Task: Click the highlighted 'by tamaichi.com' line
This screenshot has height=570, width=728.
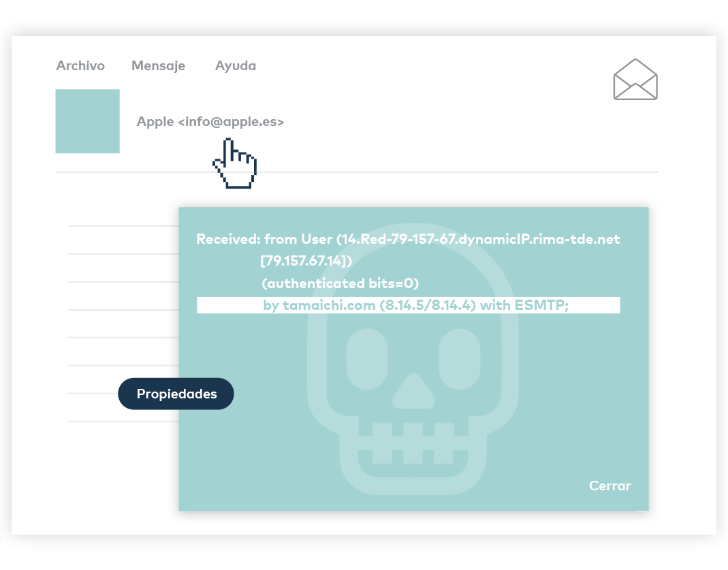Action: [415, 305]
